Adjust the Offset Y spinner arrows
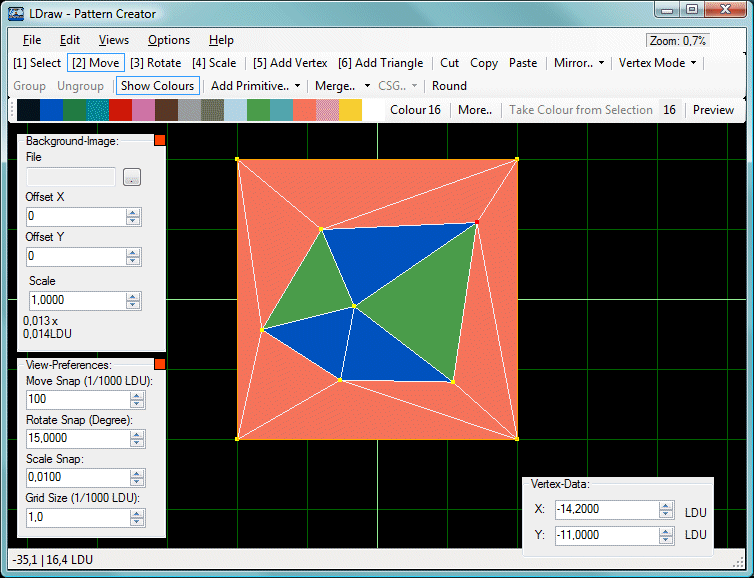This screenshot has height=578, width=754. (x=133, y=257)
